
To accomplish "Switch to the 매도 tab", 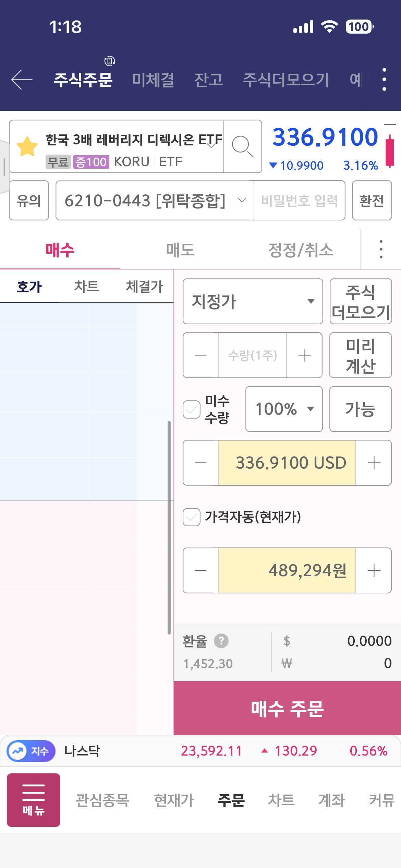I will pos(180,250).
